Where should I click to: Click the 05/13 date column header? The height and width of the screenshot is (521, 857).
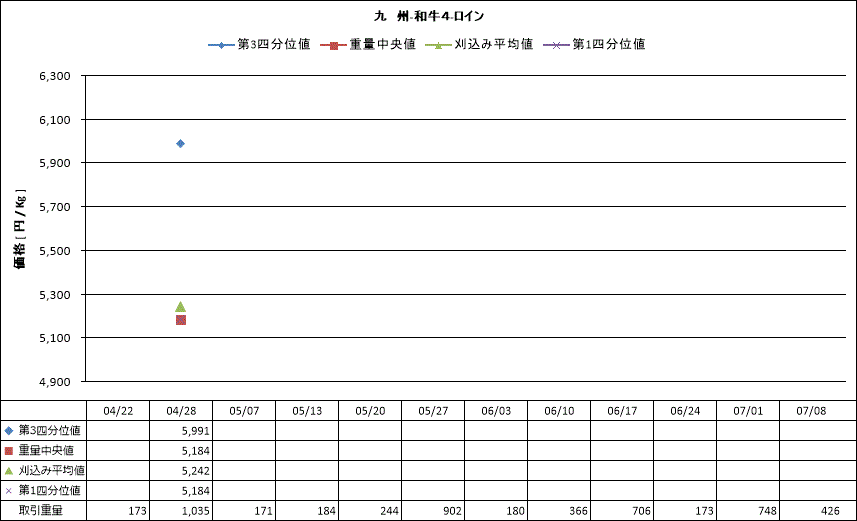click(x=307, y=411)
